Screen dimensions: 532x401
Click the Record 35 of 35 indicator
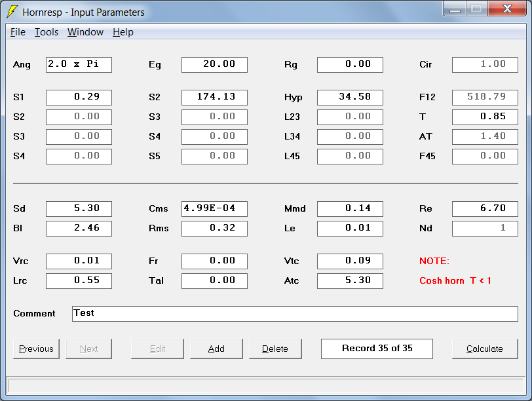click(x=377, y=349)
